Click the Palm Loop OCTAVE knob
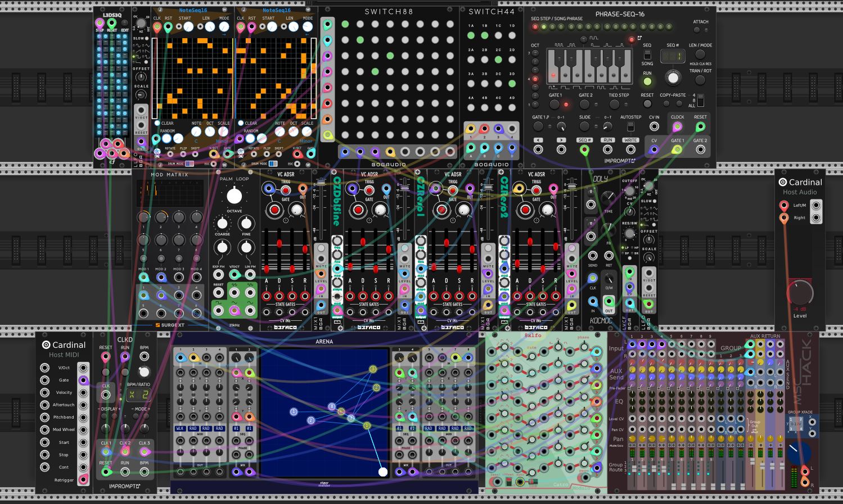Screen dimensions: 843x504 pos(234,196)
